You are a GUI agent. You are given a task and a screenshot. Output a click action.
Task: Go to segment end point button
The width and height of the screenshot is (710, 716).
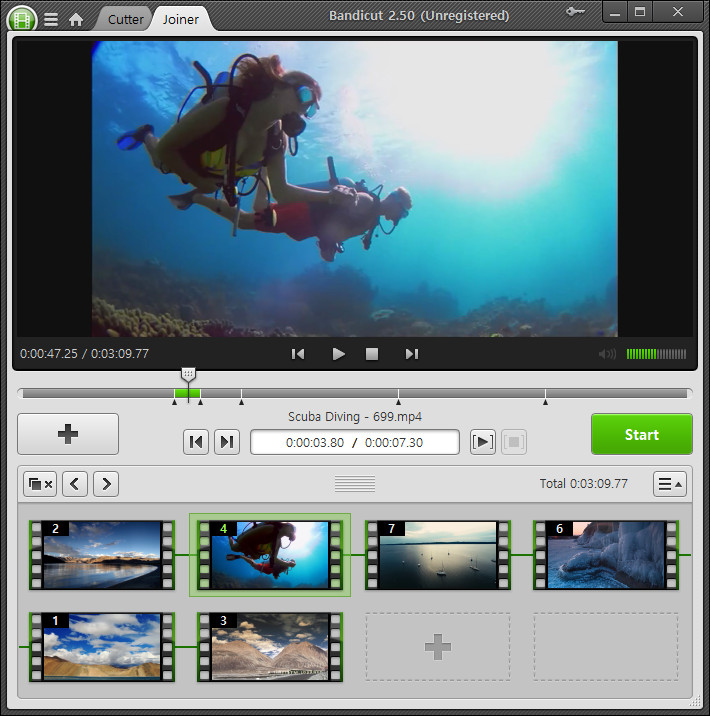point(227,442)
